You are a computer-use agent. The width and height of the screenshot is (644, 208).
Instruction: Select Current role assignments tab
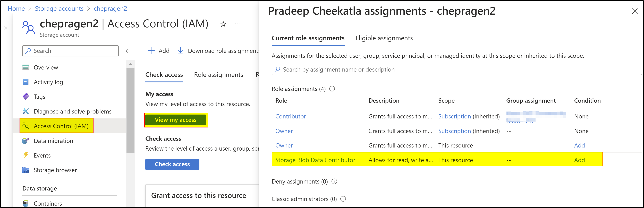(308, 38)
